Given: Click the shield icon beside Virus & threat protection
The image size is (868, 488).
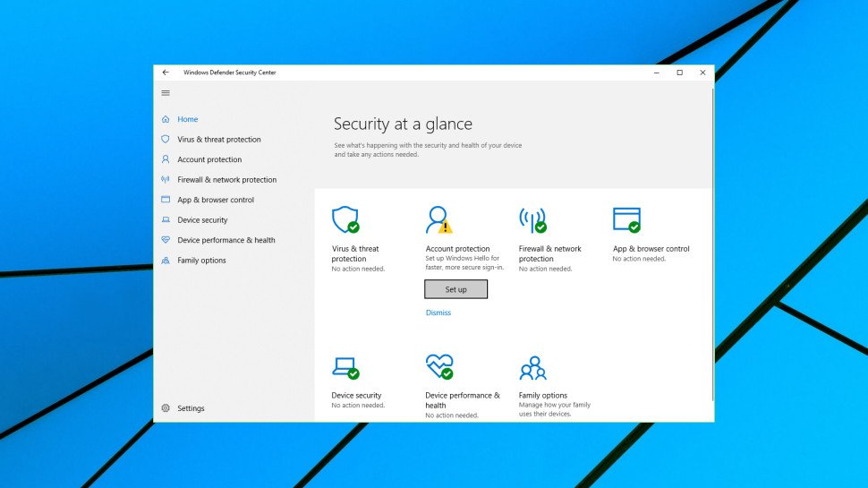Looking at the screenshot, I should [x=166, y=139].
